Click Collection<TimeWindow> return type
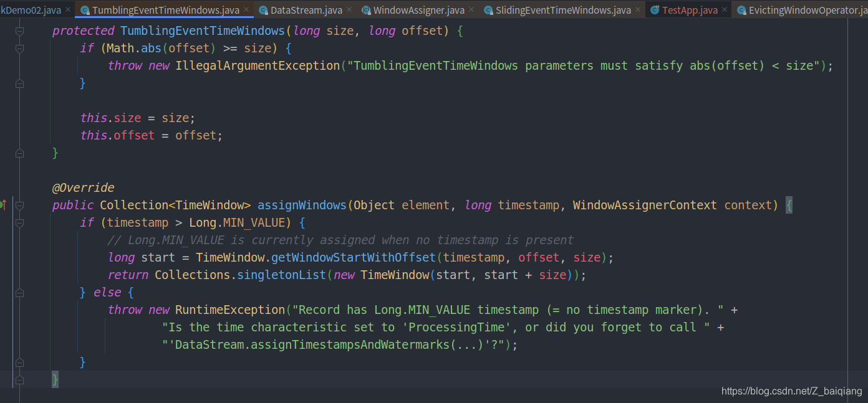The width and height of the screenshot is (868, 403). pyautogui.click(x=175, y=205)
